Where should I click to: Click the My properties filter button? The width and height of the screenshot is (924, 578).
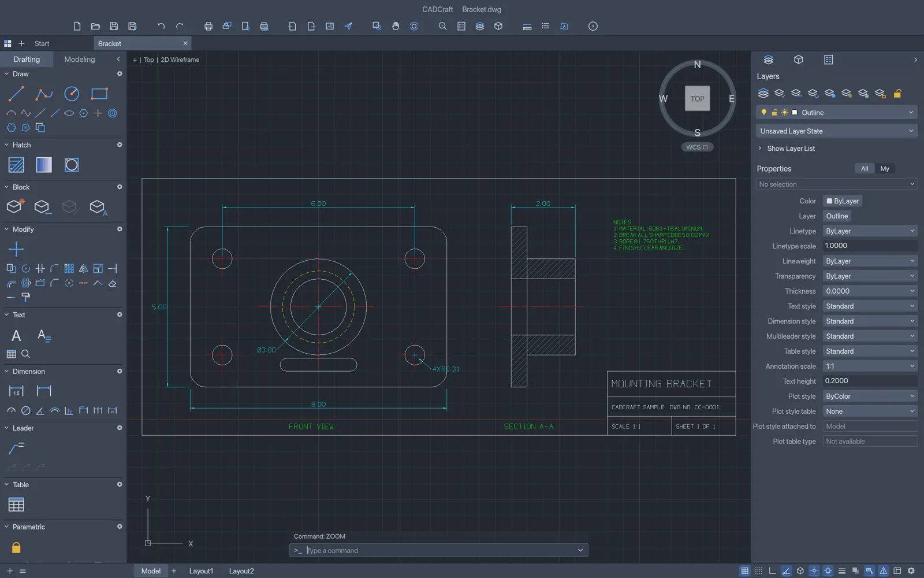tap(885, 169)
